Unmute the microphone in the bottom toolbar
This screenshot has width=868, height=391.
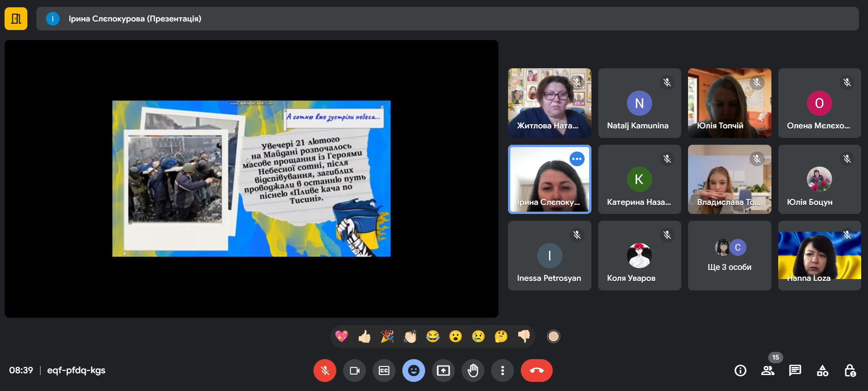tap(324, 371)
